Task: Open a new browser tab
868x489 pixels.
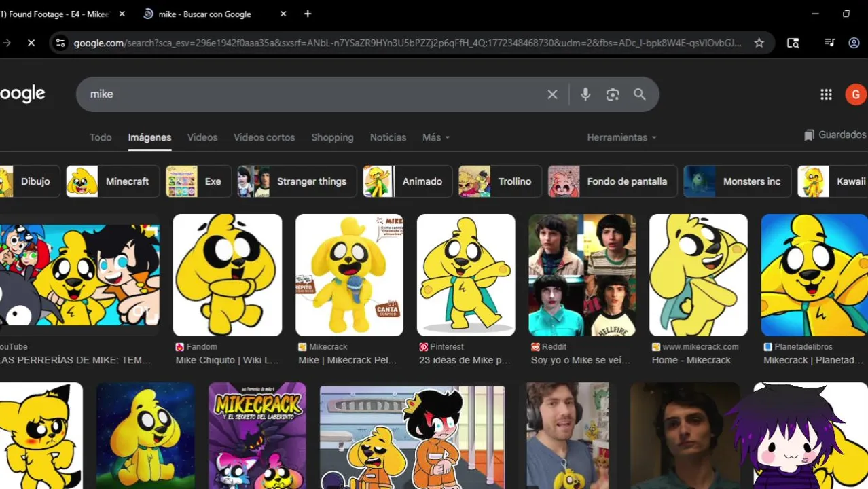Action: pos(308,14)
